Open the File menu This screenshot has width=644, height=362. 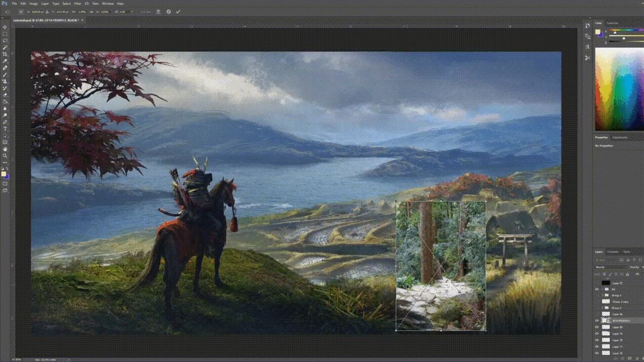pos(14,3)
